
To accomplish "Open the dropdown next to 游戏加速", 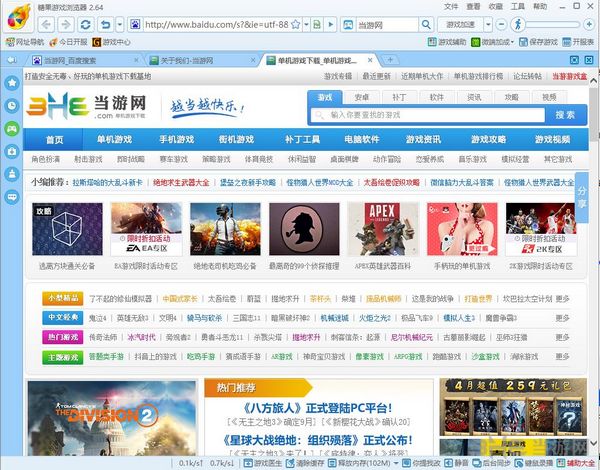I will [488, 25].
